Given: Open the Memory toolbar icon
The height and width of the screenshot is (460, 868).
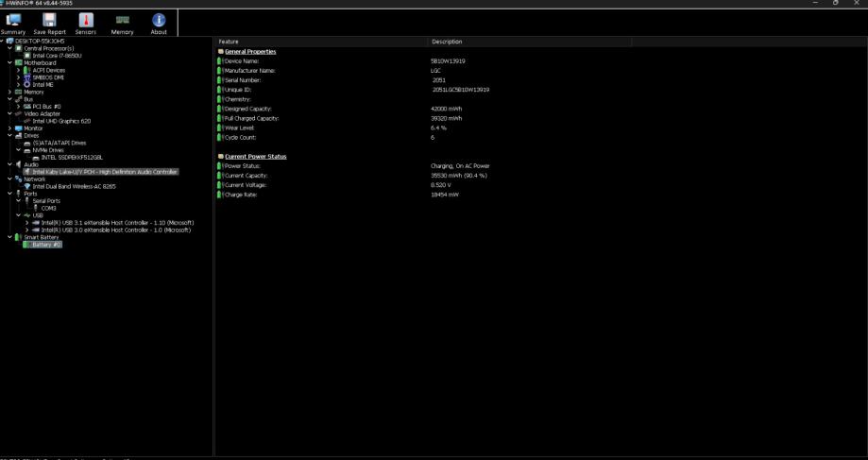Looking at the screenshot, I should pyautogui.click(x=123, y=24).
